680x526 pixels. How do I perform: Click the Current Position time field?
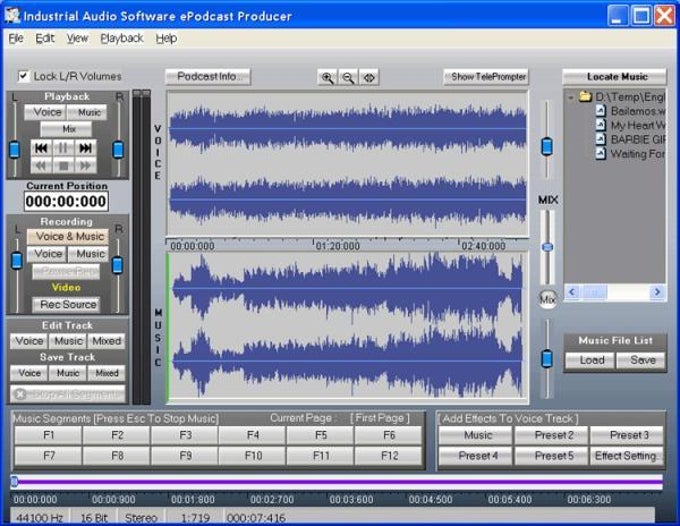pyautogui.click(x=66, y=201)
